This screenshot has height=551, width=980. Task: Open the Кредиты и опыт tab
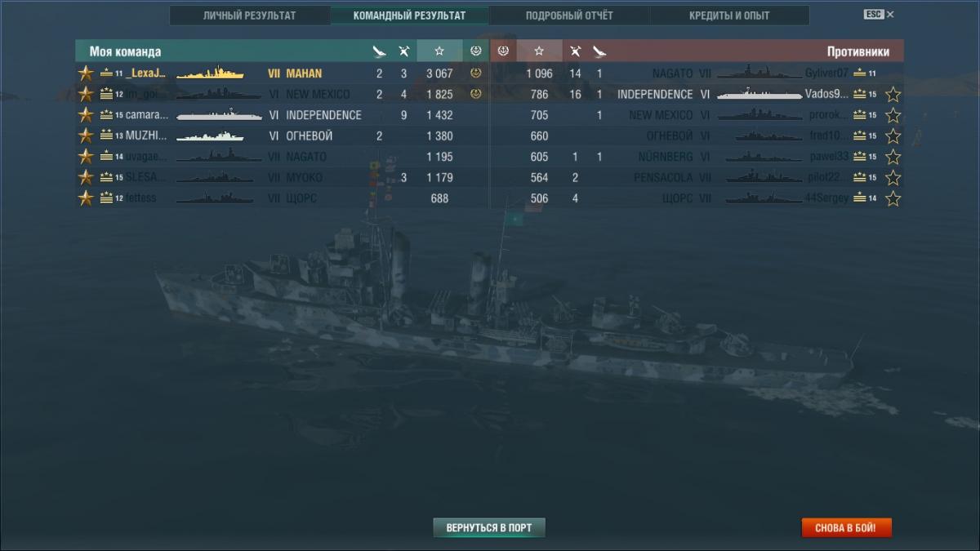729,16
